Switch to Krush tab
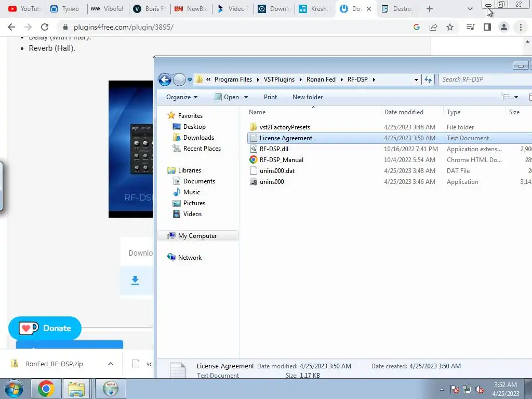The image size is (532, 399). [314, 9]
